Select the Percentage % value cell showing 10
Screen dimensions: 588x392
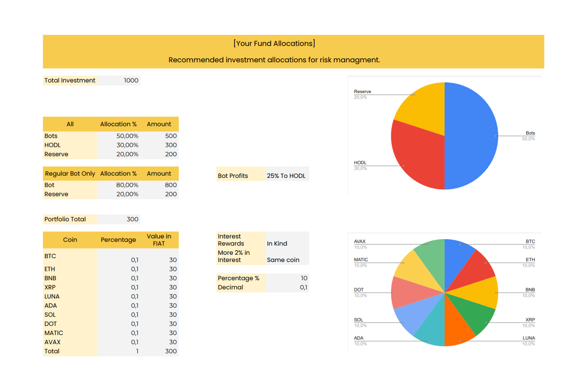tap(287, 278)
